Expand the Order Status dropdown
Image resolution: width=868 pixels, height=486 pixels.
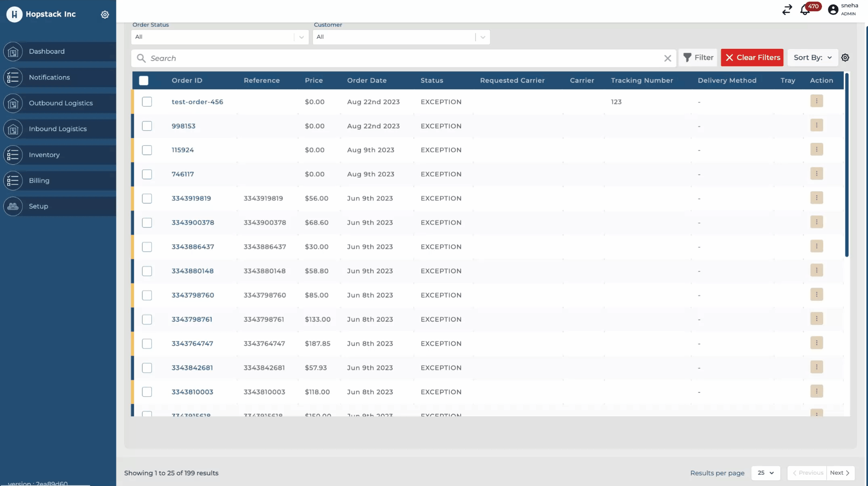[x=301, y=37]
